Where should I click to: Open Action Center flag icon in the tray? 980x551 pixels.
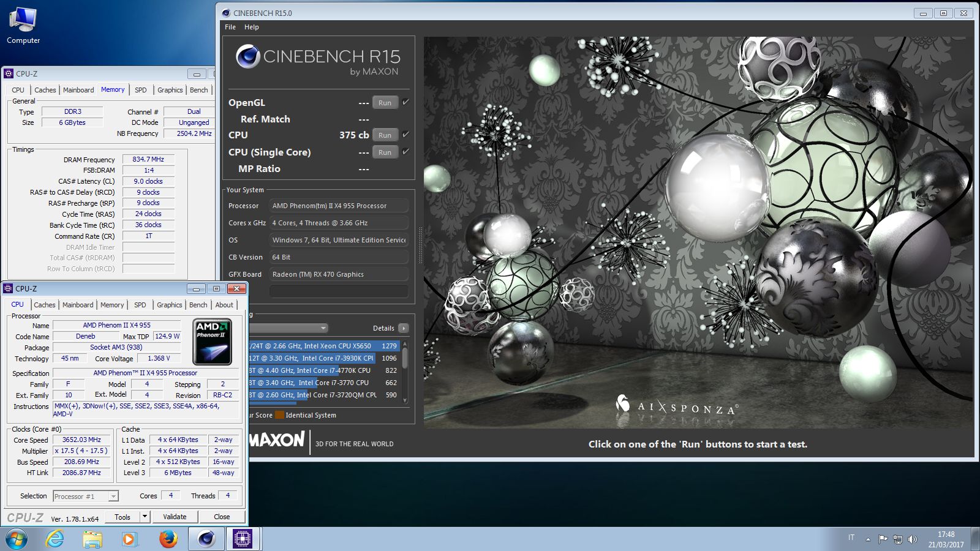pyautogui.click(x=883, y=539)
